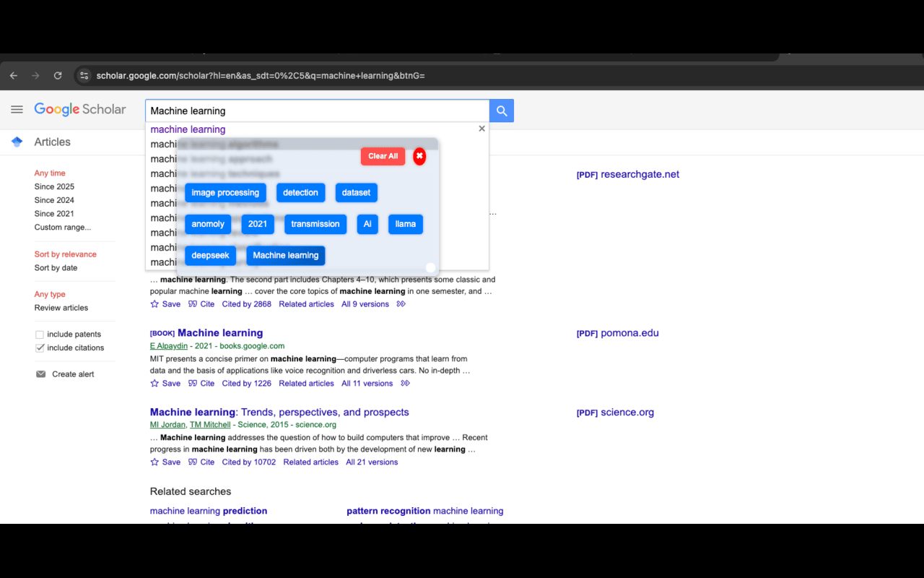Close the keyword popup with red X

419,156
